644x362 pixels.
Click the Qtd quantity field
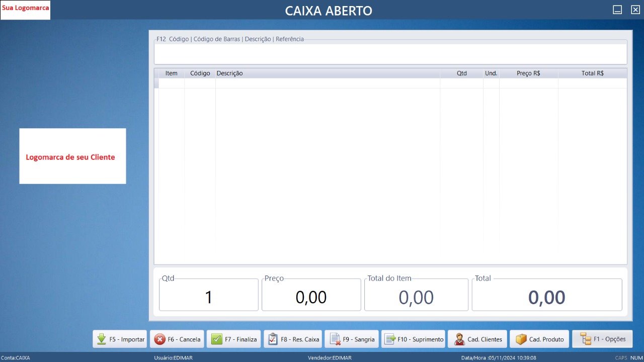pyautogui.click(x=208, y=297)
